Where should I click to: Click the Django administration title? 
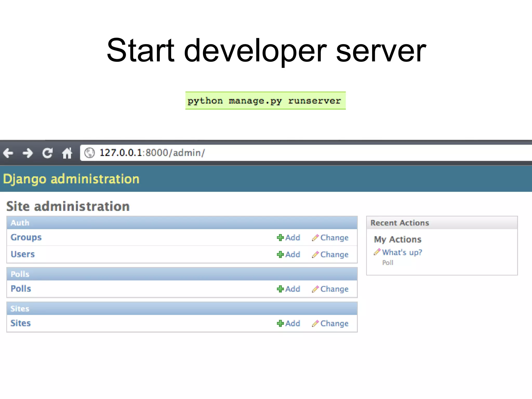coord(71,179)
